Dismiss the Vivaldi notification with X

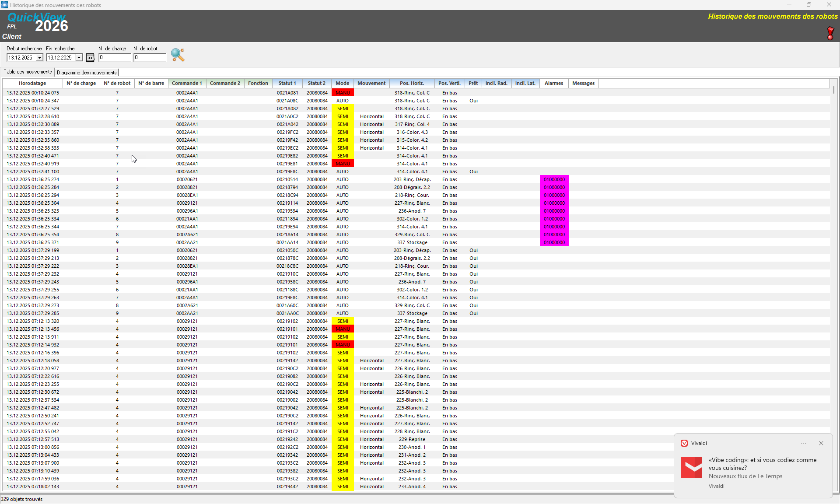821,443
